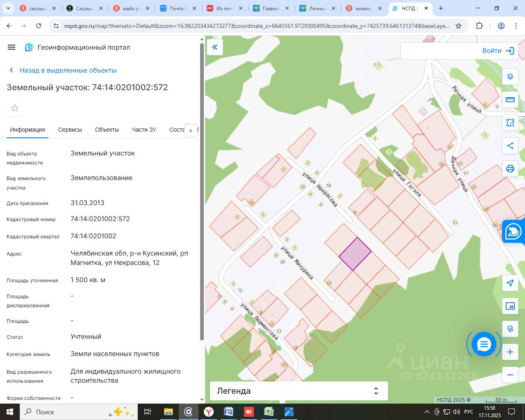Open the hamburger main menu
525x420 pixels.
[x=11, y=47]
